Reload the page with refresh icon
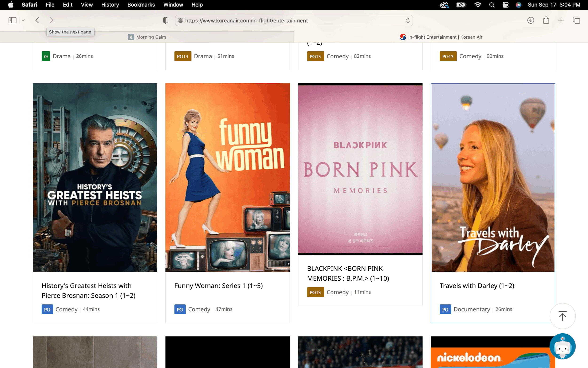The width and height of the screenshot is (588, 368). point(408,20)
